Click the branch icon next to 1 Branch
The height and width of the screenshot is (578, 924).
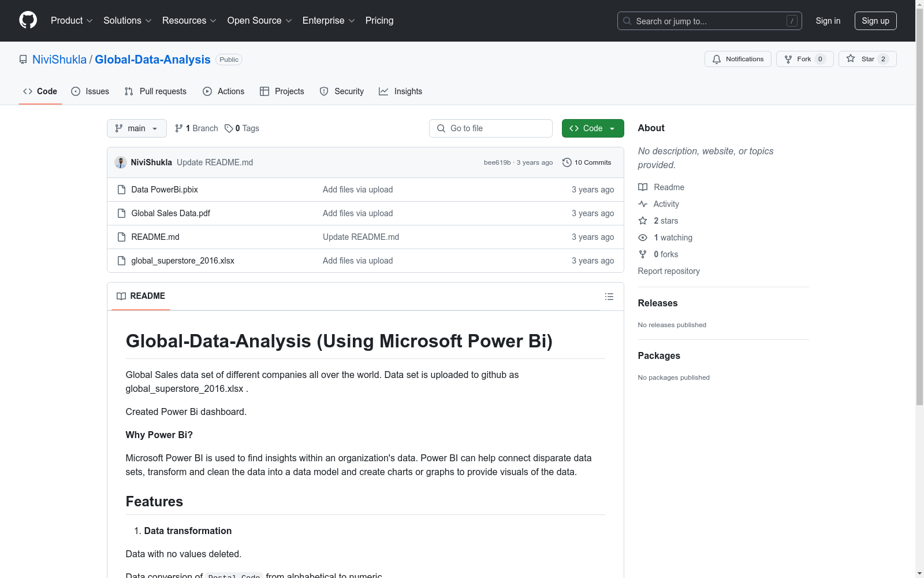tap(179, 128)
